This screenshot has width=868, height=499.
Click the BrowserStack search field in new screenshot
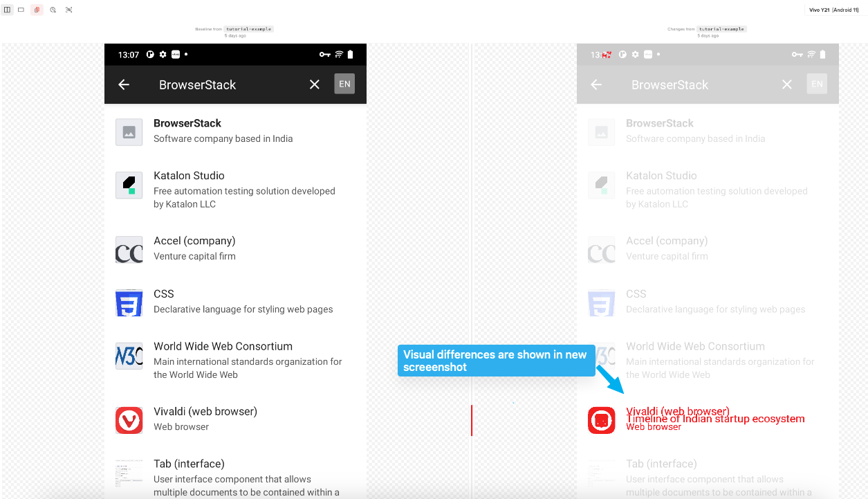(670, 84)
